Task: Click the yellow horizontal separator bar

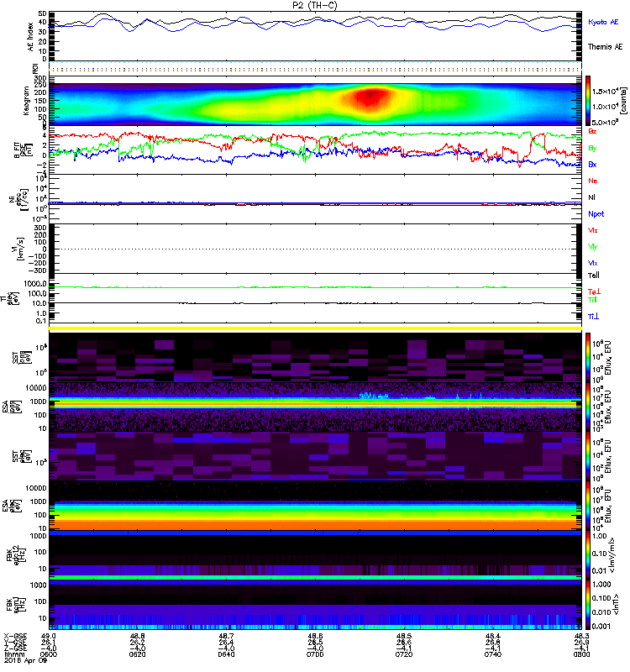Action: click(316, 328)
